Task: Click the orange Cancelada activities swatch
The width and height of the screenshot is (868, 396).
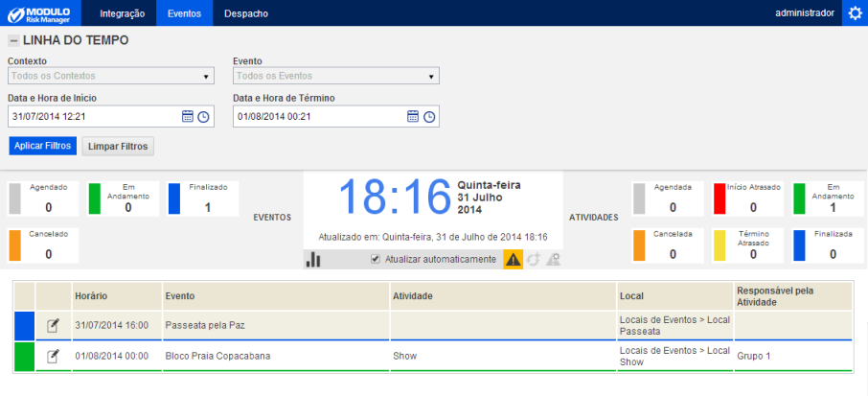Action: coord(639,245)
